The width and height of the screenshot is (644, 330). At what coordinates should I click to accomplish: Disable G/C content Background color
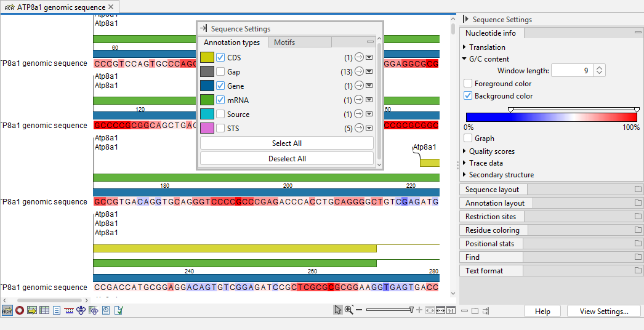pyautogui.click(x=468, y=96)
